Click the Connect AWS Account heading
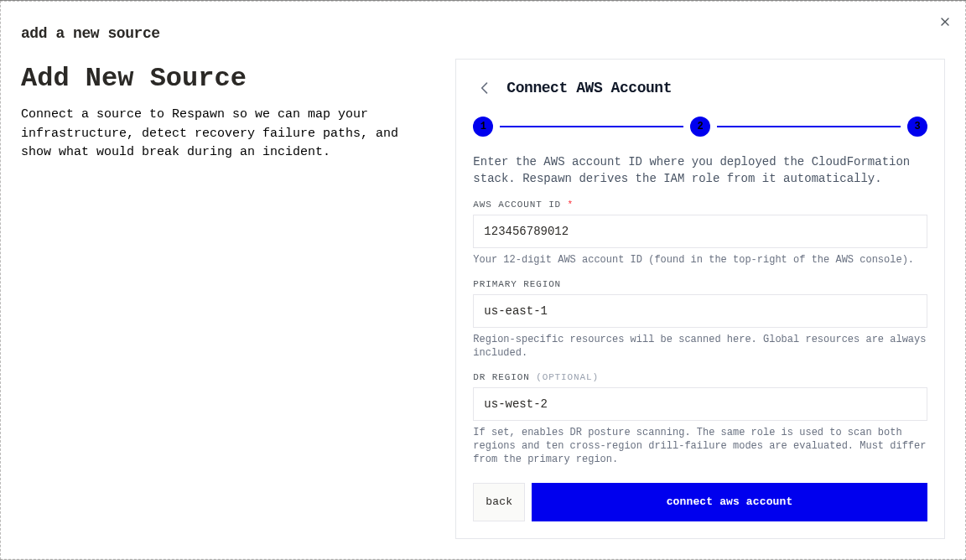This screenshot has height=560, width=966. pyautogui.click(x=589, y=88)
